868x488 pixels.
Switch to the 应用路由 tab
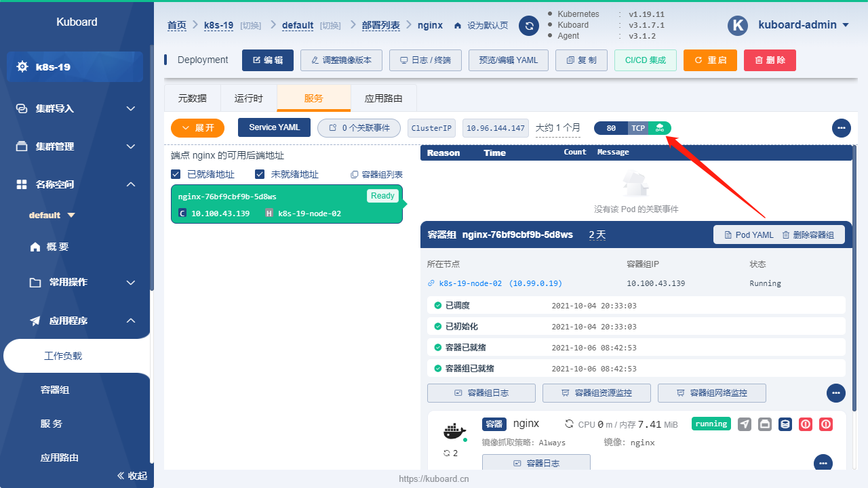pyautogui.click(x=383, y=98)
